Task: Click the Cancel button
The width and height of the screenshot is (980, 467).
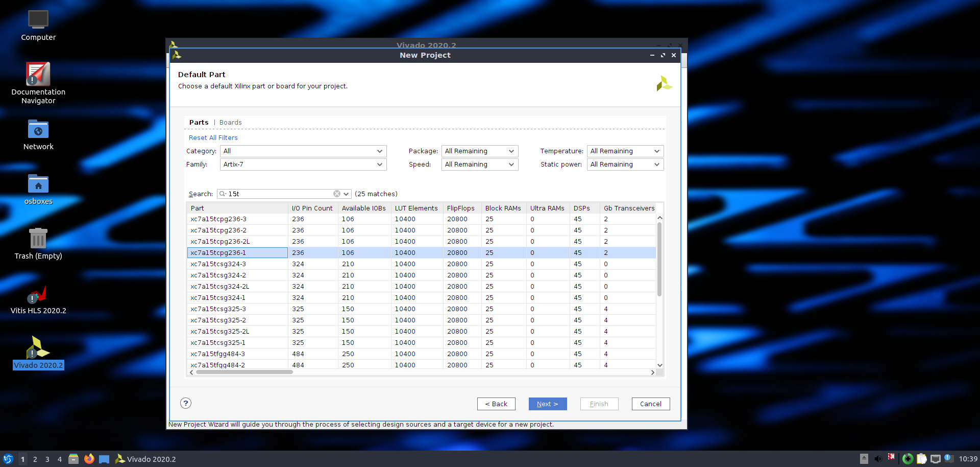Action: pos(651,404)
